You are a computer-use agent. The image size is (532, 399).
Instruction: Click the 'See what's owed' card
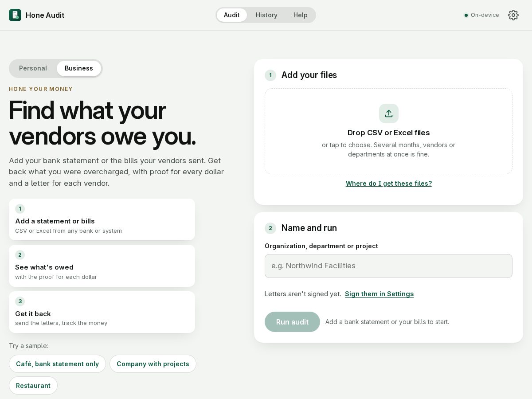(x=102, y=266)
